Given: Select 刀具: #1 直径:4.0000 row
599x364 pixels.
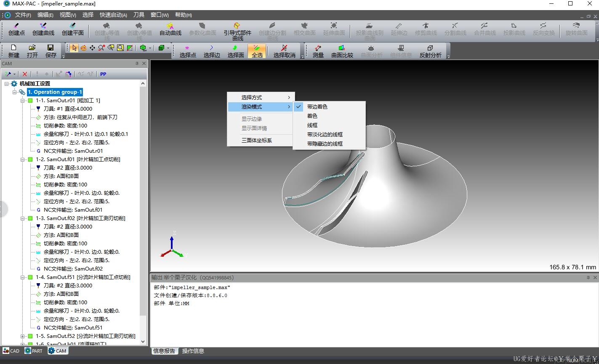Looking at the screenshot, I should 68,109.
